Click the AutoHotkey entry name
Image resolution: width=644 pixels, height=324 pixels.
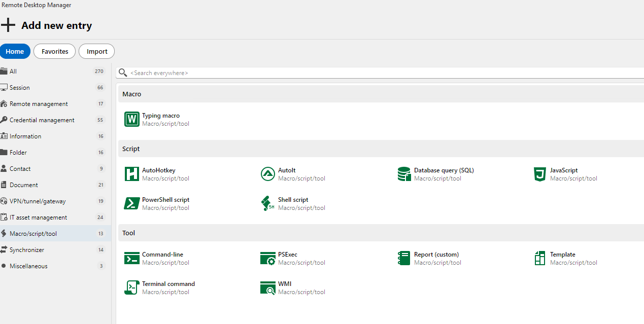159,170
